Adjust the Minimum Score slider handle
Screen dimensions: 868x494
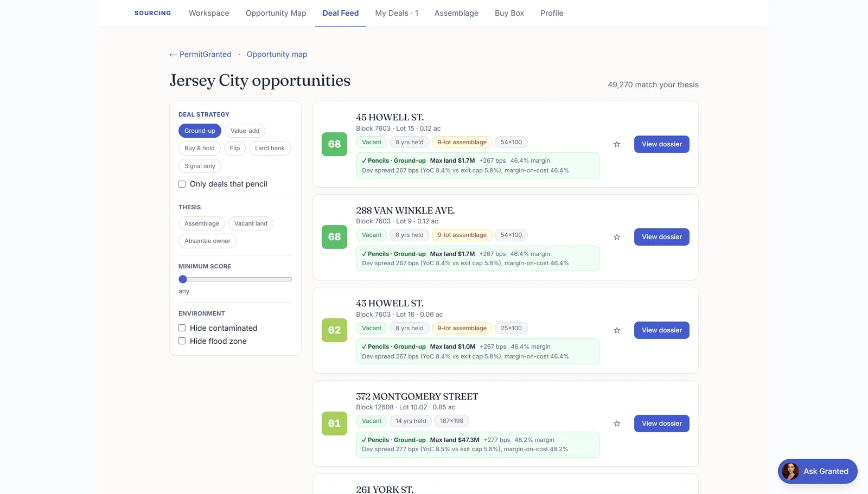click(183, 279)
